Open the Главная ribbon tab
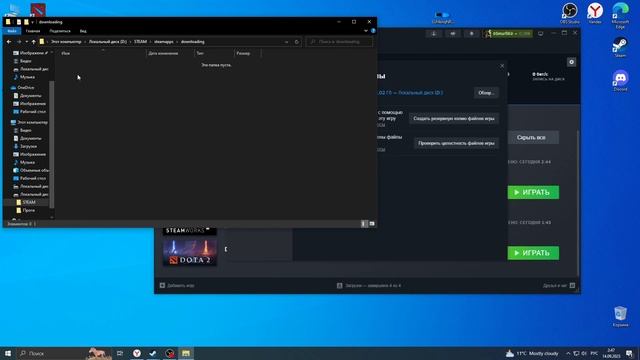The image size is (640, 360). coord(33,31)
